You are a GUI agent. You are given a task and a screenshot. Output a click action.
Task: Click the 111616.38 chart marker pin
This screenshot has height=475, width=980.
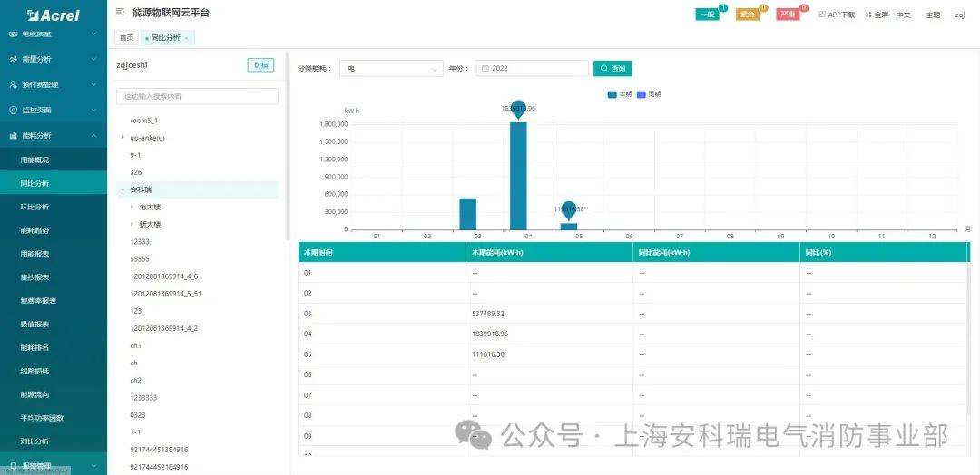click(568, 209)
